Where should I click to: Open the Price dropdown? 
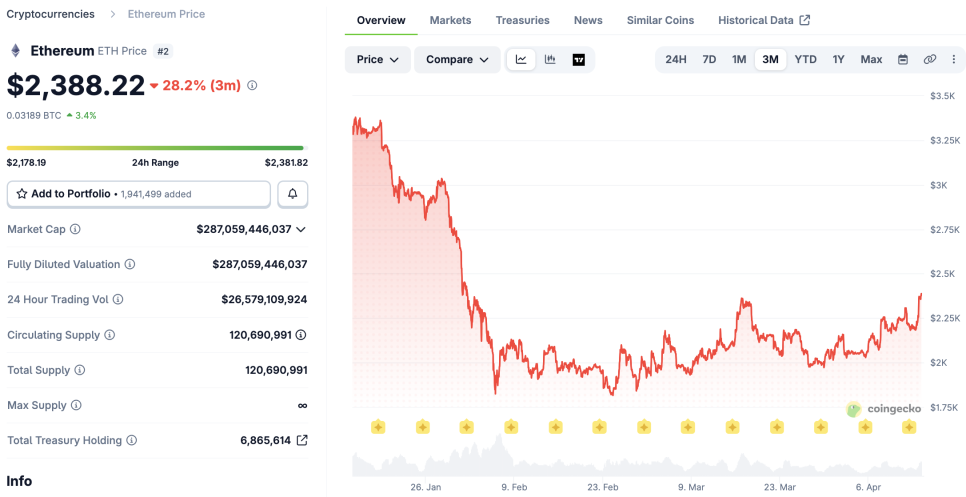[x=378, y=60]
